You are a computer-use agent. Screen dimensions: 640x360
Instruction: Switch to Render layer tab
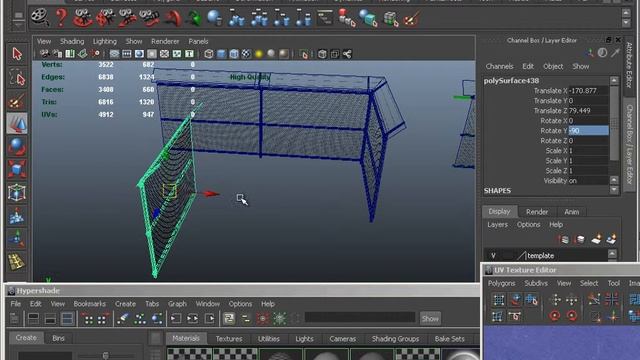coord(537,212)
